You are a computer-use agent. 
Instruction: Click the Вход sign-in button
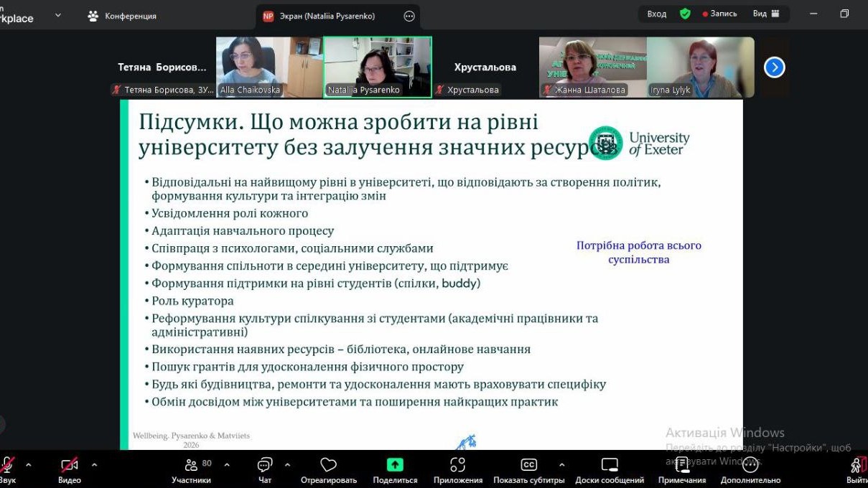656,14
